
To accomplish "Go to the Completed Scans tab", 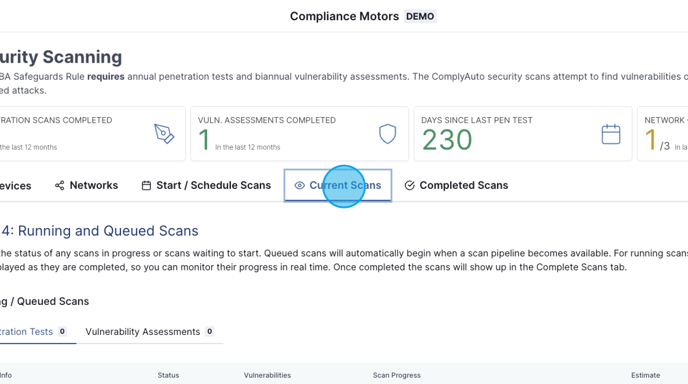I will (456, 185).
